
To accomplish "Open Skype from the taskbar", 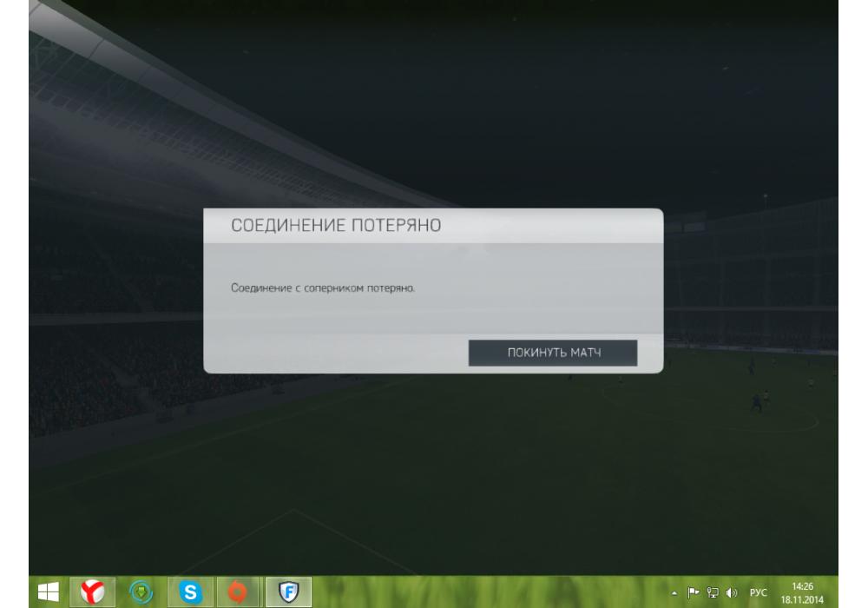I will [x=190, y=592].
